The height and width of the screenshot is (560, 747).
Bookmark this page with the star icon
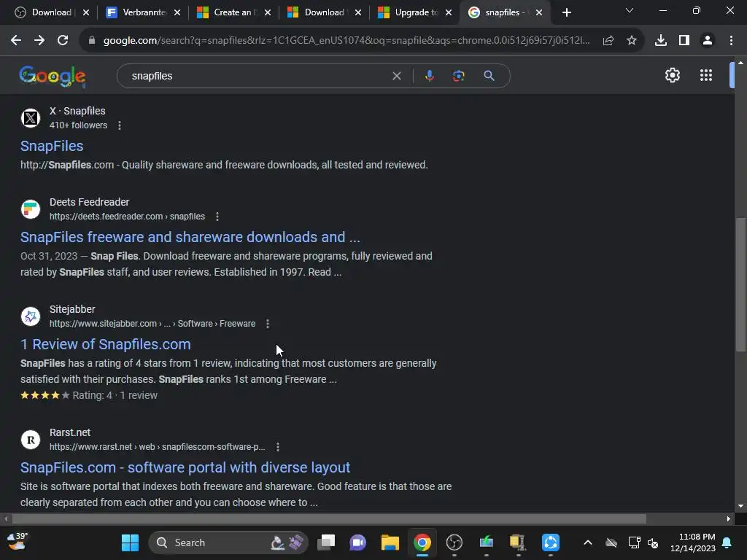coord(632,41)
